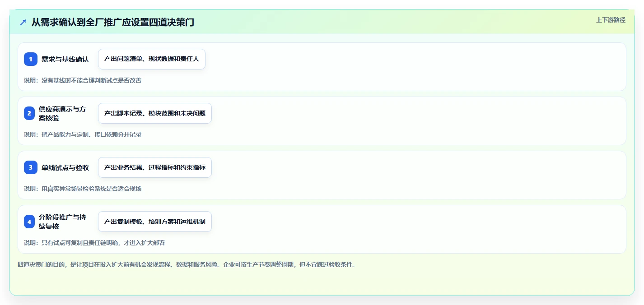Click the 产出复制模板、培训方案和运维机制 pill
The height and width of the screenshot is (305, 644).
[x=155, y=222]
